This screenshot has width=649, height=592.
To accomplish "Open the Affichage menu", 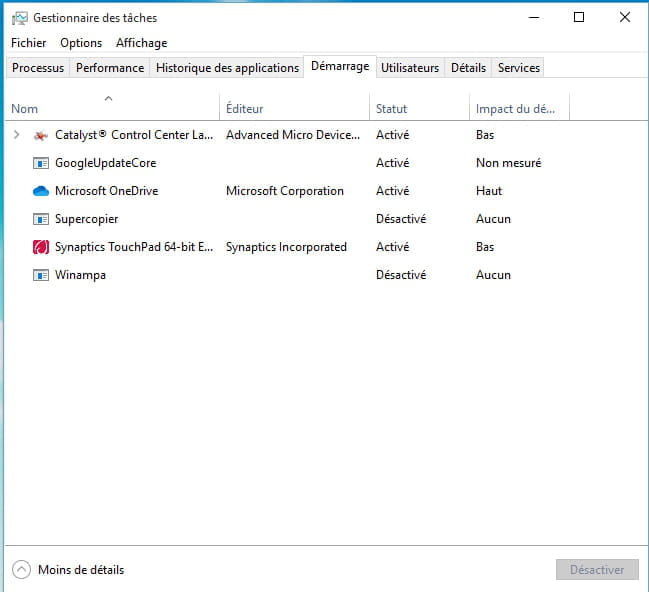I will [142, 43].
